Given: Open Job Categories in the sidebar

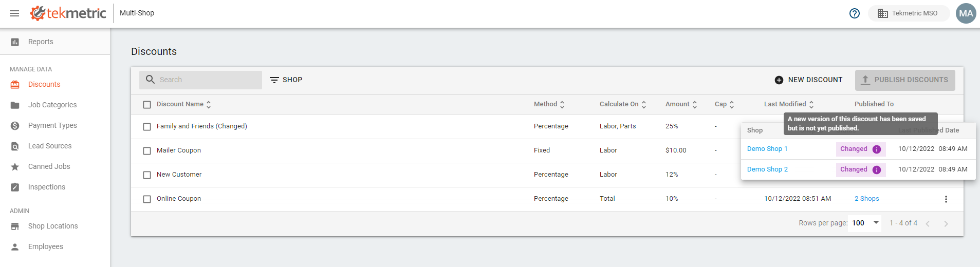Looking at the screenshot, I should pyautogui.click(x=52, y=105).
